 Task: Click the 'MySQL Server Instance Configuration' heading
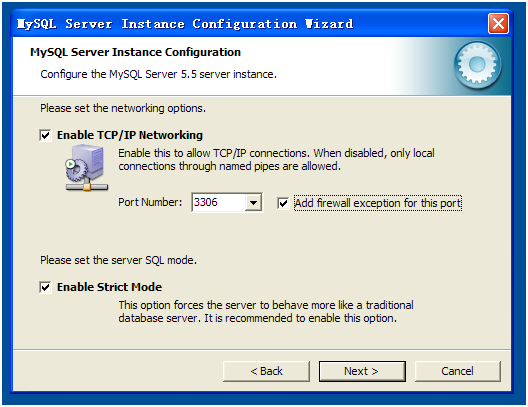135,52
